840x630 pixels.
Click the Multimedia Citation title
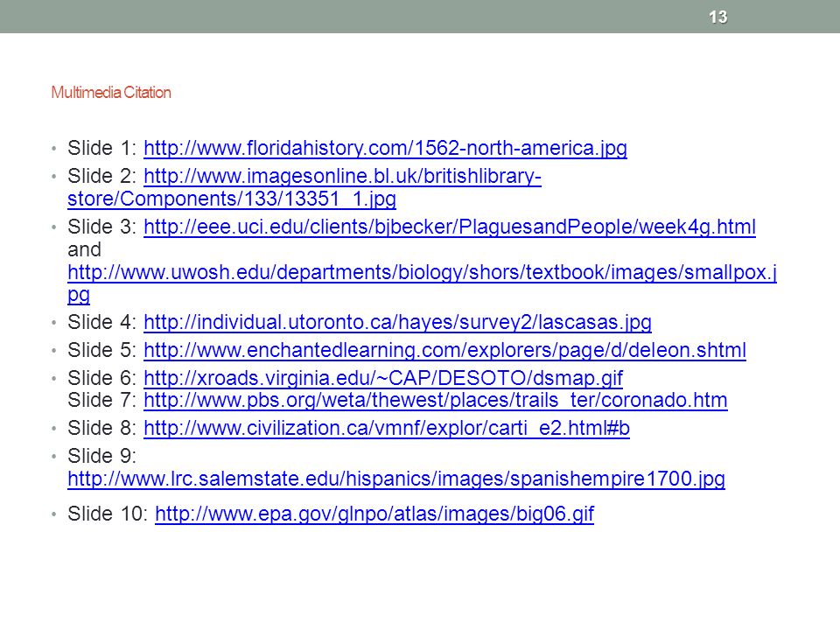(111, 93)
